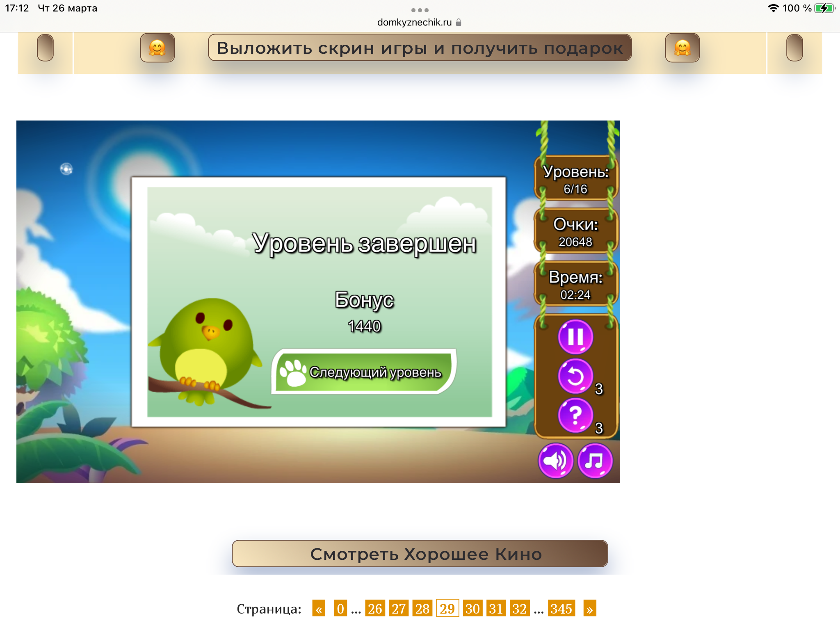Click "Выложить скрин игры и получить подарок"
The image size is (840, 630).
pyautogui.click(x=420, y=48)
